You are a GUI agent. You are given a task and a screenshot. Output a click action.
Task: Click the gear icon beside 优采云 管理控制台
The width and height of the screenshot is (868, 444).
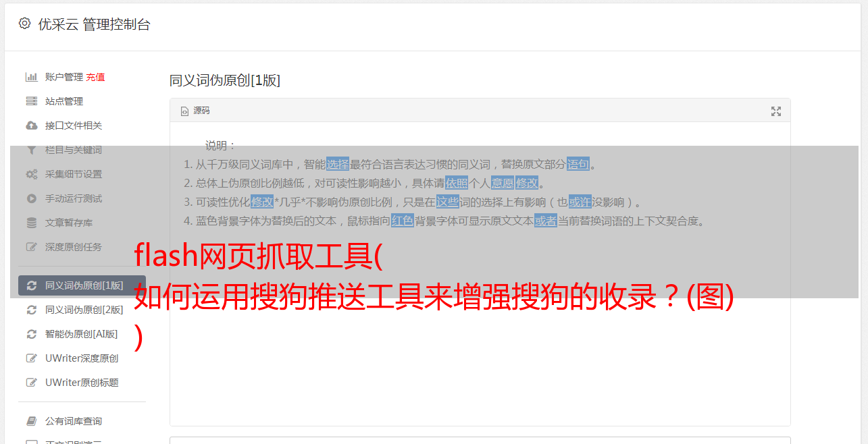pos(24,24)
